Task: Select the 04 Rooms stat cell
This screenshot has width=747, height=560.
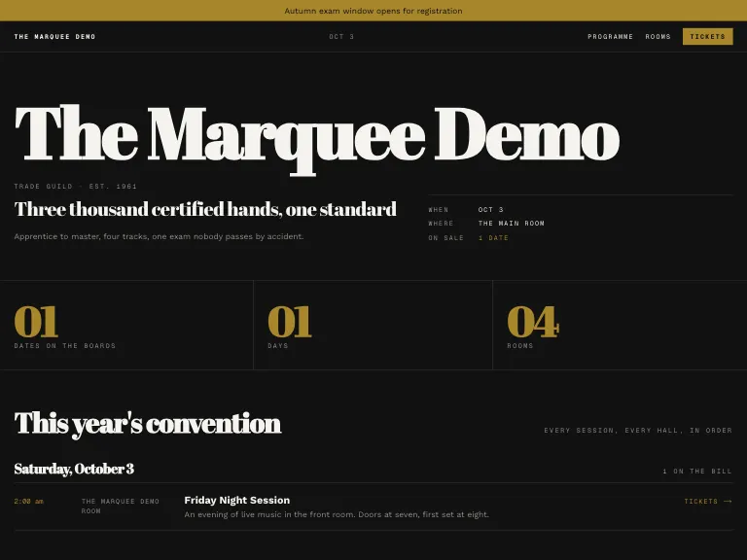Action: (620, 326)
